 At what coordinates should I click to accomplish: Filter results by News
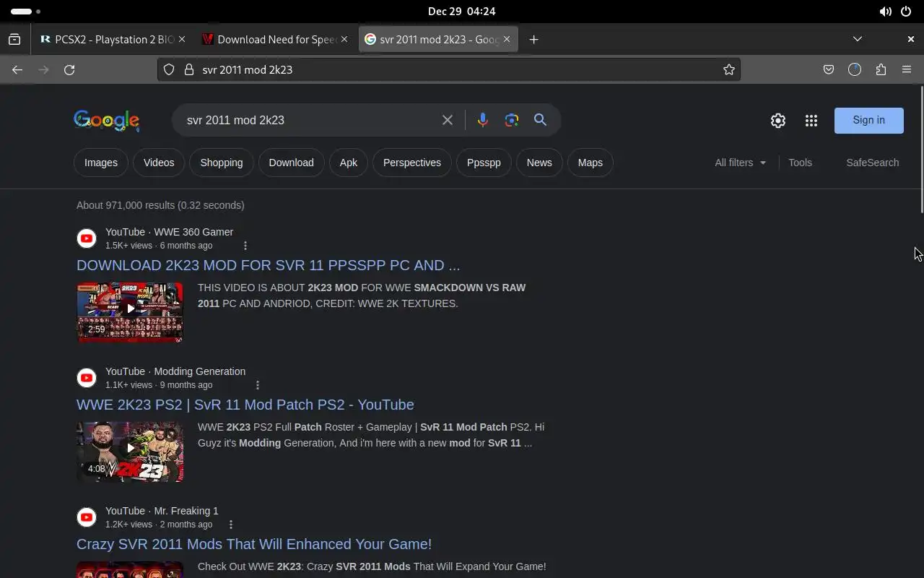(x=539, y=163)
